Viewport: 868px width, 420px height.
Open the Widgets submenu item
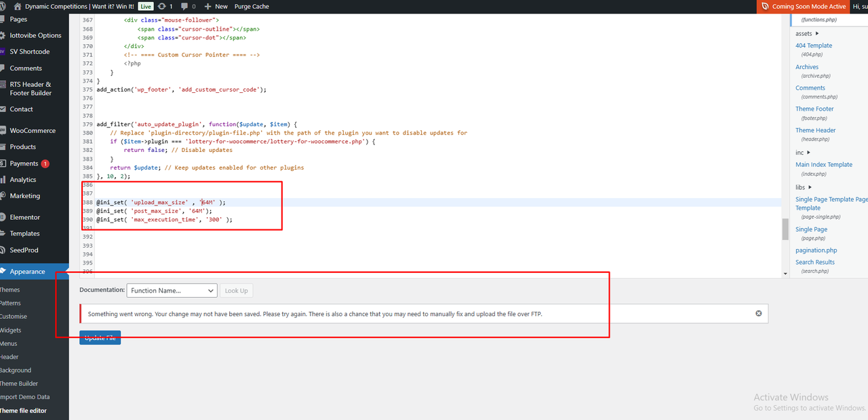pyautogui.click(x=11, y=330)
